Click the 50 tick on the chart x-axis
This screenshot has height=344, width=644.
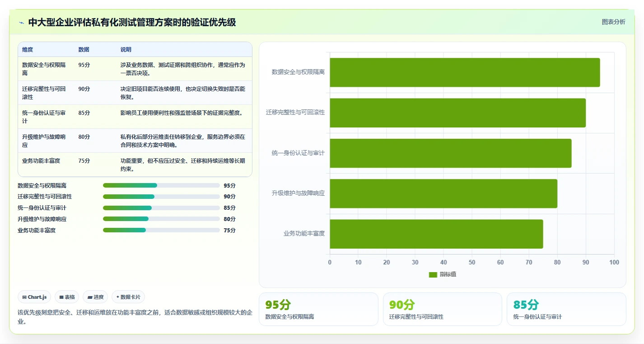[x=472, y=263]
